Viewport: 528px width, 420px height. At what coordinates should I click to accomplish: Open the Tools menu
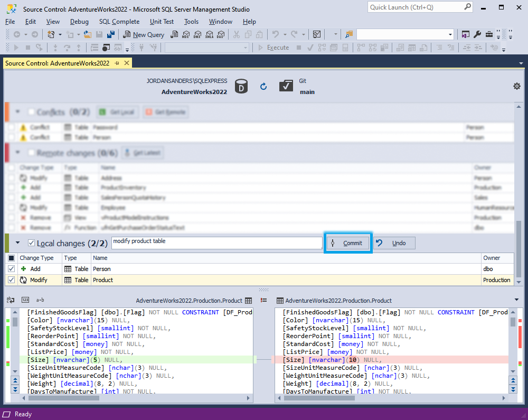click(191, 22)
